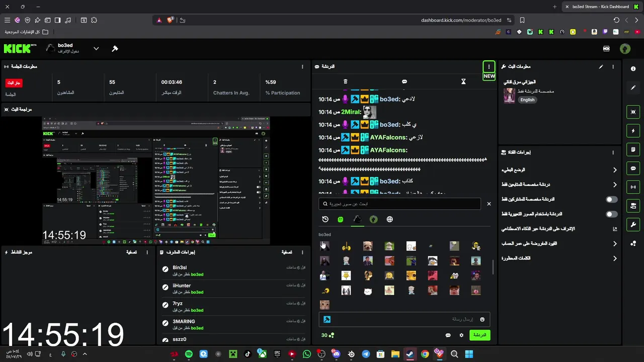The width and height of the screenshot is (644, 362).
Task: Expand the banned words option
Action: [559, 258]
